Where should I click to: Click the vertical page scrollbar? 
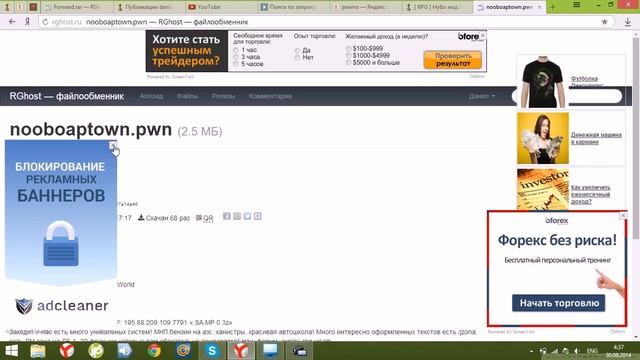636,139
